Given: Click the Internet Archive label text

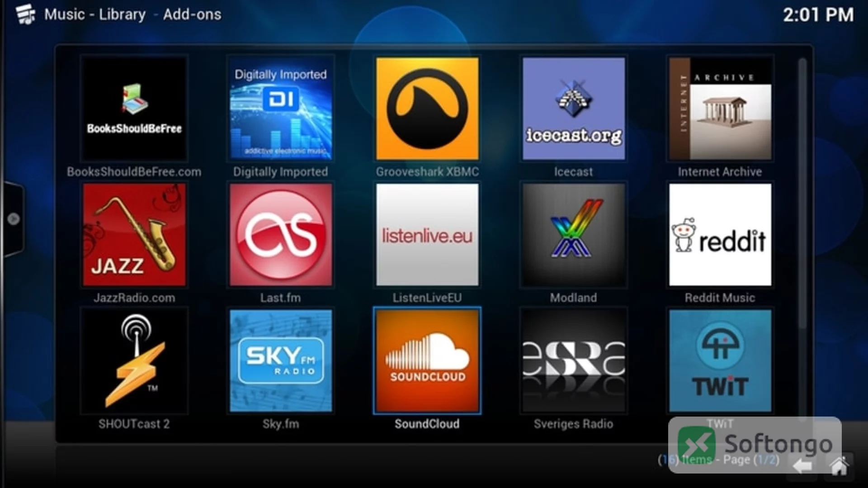Looking at the screenshot, I should (x=720, y=172).
